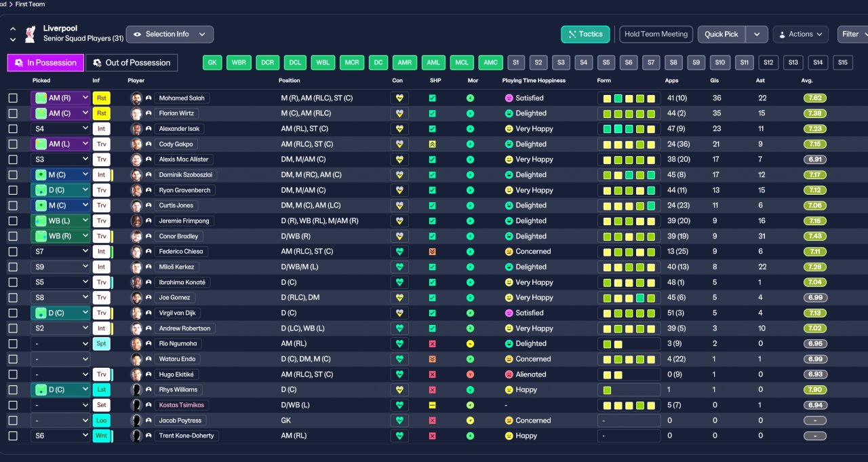Open the Selection Info dropdown
Image resolution: width=868 pixels, height=462 pixels.
pyautogui.click(x=170, y=34)
